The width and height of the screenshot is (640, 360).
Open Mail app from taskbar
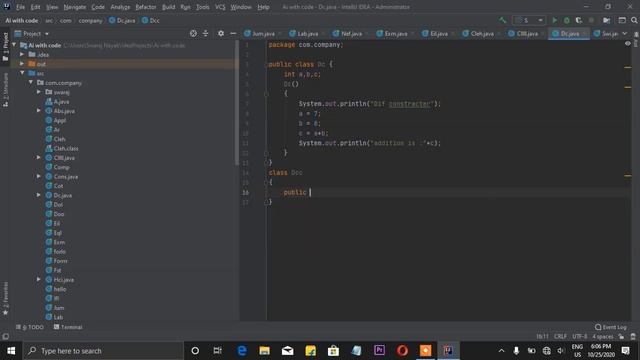[x=287, y=351]
